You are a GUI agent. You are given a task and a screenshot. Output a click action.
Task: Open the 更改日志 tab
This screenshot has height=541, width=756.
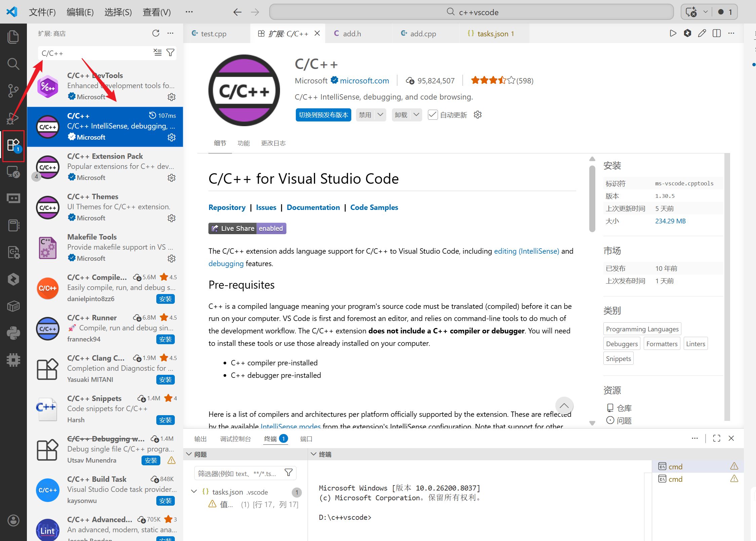(x=273, y=143)
